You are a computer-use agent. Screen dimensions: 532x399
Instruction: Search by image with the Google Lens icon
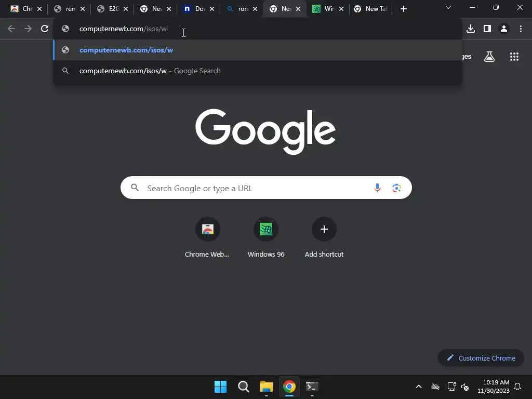click(x=396, y=188)
